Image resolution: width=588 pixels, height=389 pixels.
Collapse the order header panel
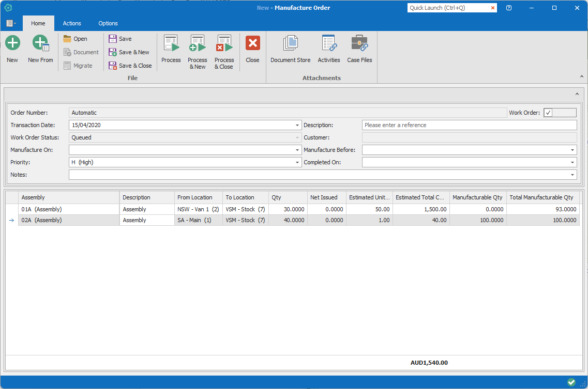point(577,94)
